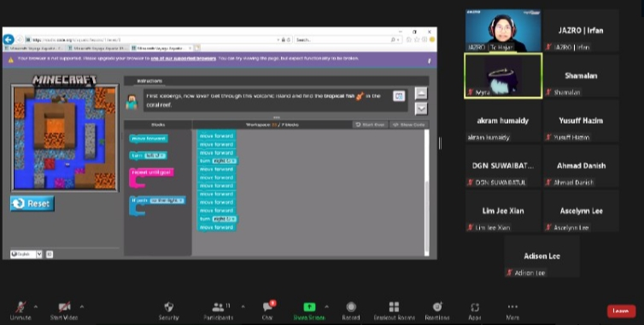Select DGN SUWAIBAT participant tile
644x325 pixels.
click(503, 166)
